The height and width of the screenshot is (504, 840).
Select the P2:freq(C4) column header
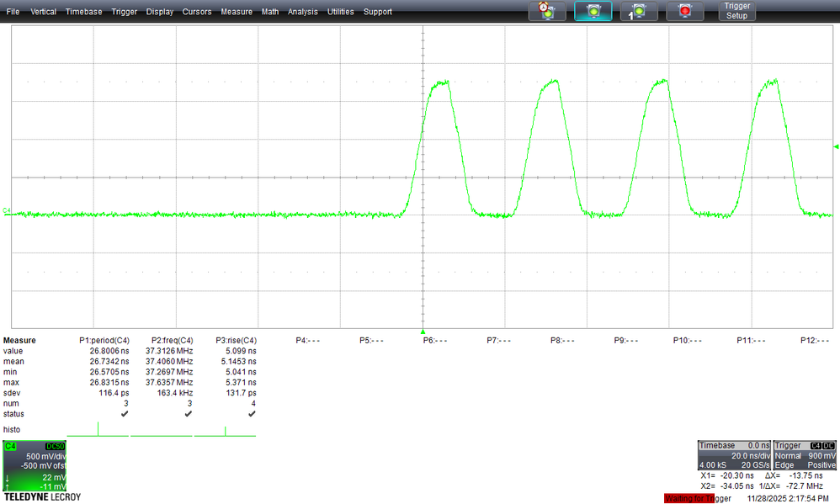coord(172,341)
